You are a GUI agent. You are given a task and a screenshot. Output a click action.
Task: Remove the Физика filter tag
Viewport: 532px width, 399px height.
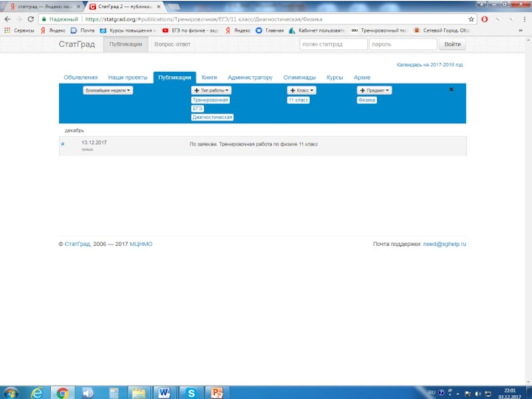point(367,100)
